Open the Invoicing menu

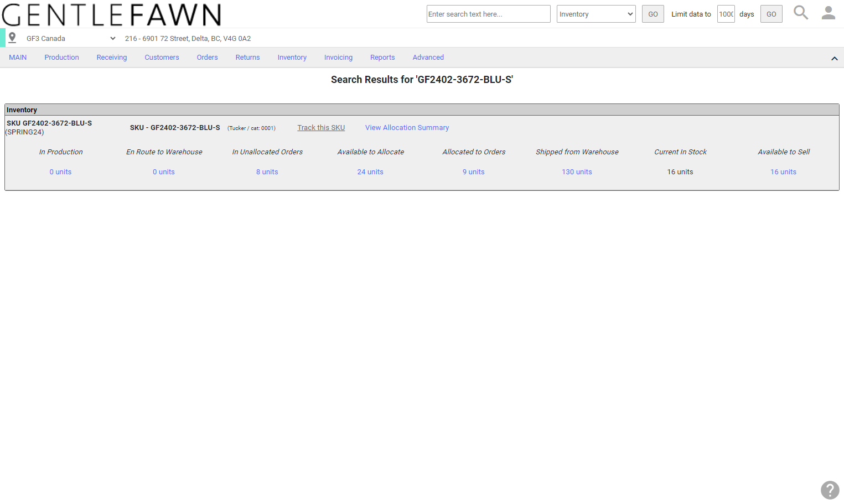click(338, 58)
